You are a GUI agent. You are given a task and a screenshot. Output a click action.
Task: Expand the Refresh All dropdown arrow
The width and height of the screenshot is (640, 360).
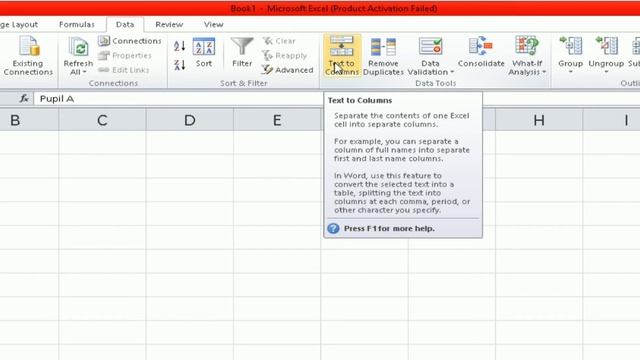pyautogui.click(x=84, y=72)
